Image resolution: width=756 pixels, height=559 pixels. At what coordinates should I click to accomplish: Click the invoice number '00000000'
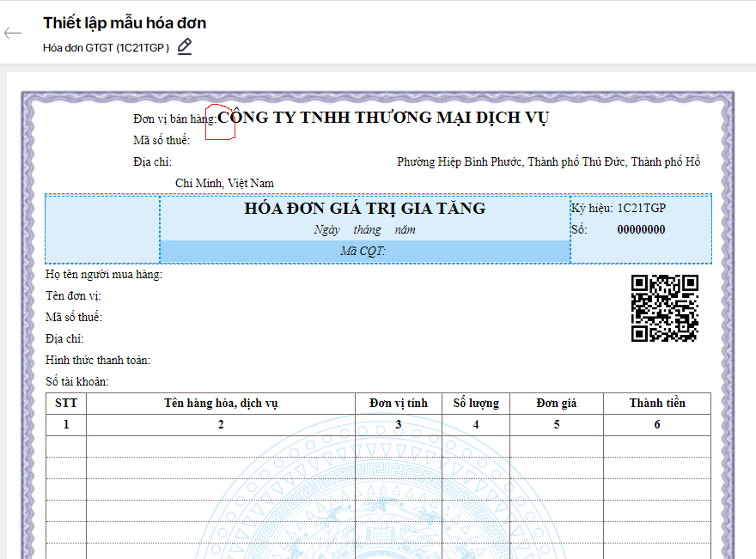pyautogui.click(x=641, y=229)
